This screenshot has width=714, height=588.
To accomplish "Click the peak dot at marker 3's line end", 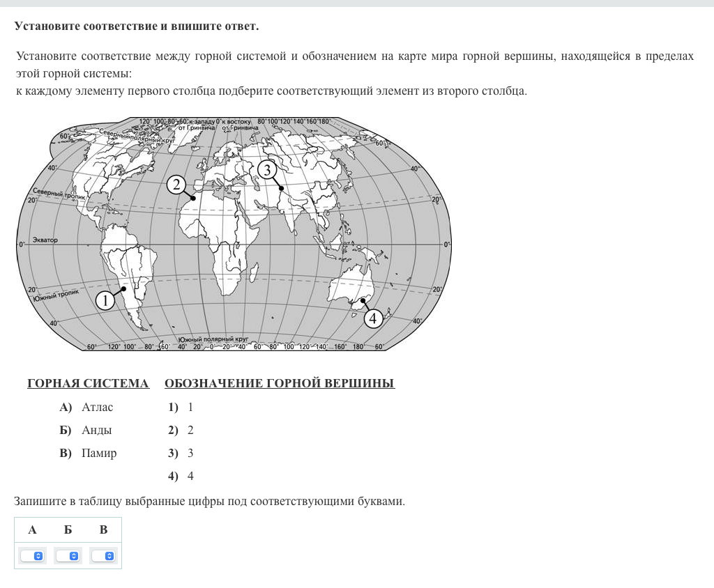I will [x=281, y=188].
